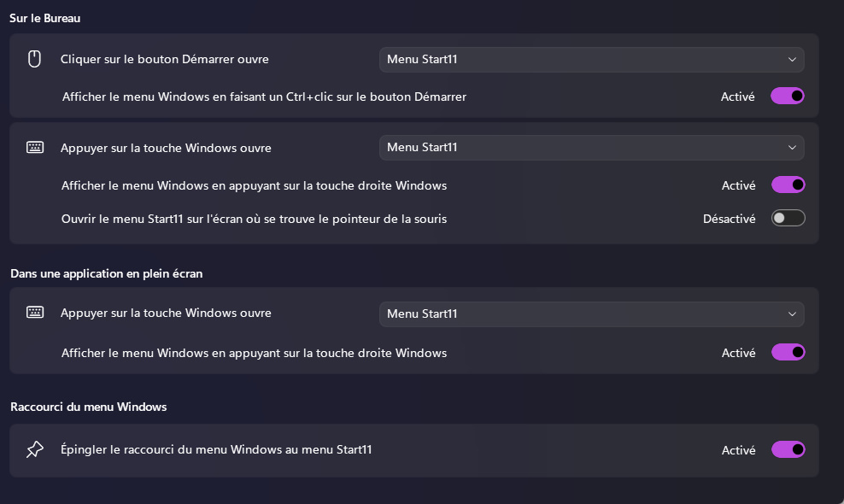The image size is (844, 504).
Task: Open the Cliquer sur le bouton Démarrer dropdown
Action: pos(591,59)
